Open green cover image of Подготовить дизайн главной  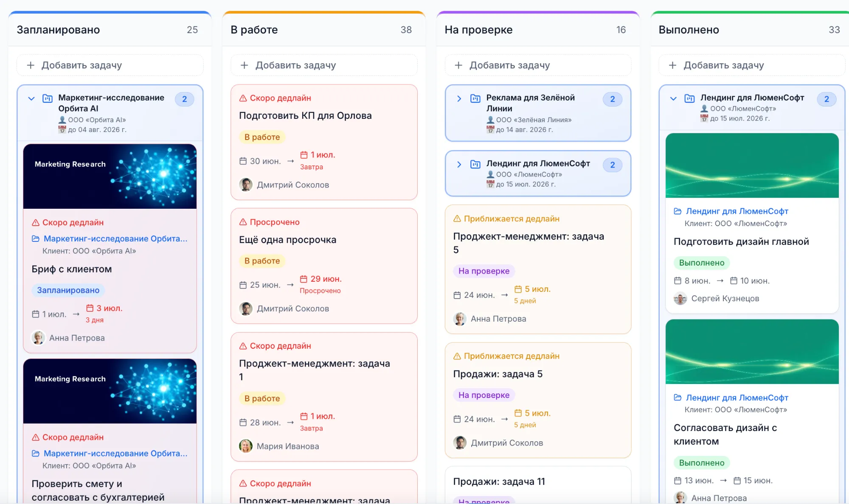(x=752, y=165)
